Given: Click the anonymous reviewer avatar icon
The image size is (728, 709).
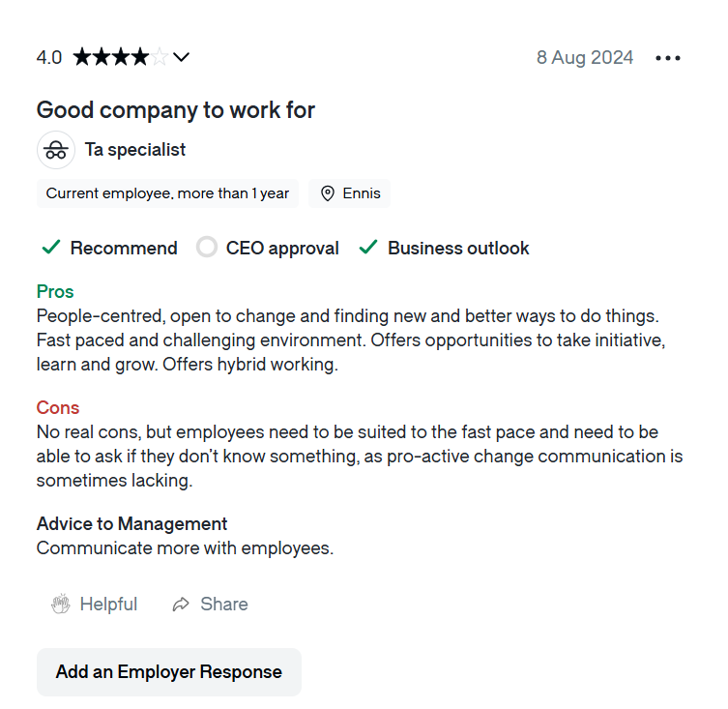Looking at the screenshot, I should click(56, 150).
